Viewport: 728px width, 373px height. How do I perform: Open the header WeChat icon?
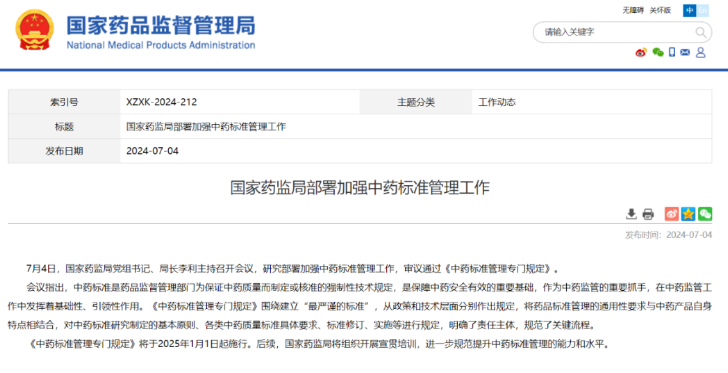coord(657,52)
